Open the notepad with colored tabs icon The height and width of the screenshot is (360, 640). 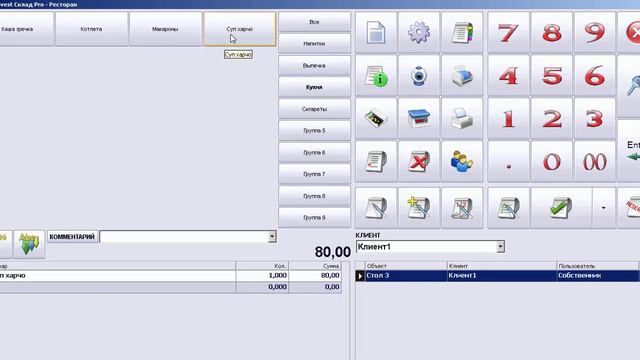pyautogui.click(x=462, y=32)
